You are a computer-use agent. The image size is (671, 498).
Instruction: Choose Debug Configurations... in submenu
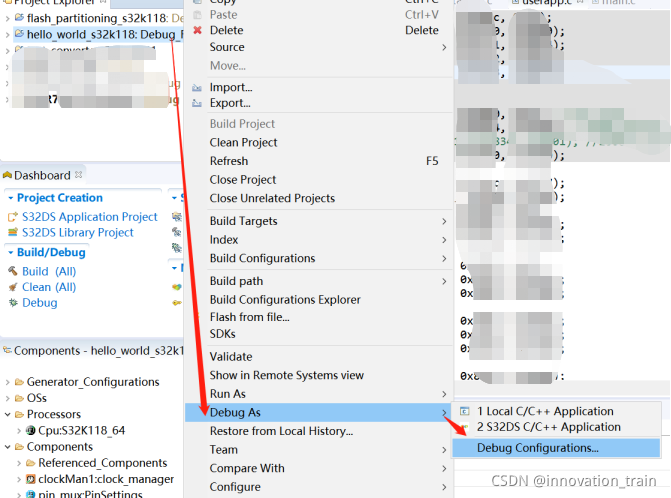click(556, 448)
